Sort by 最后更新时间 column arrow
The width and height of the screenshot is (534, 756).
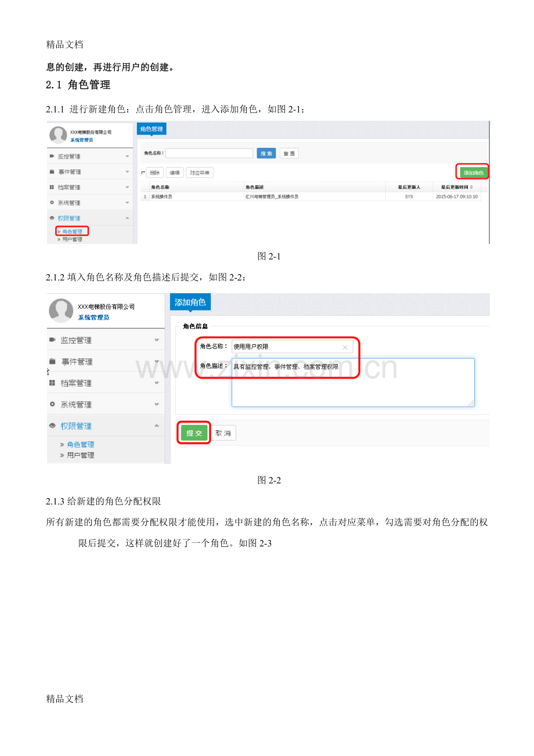coord(471,188)
